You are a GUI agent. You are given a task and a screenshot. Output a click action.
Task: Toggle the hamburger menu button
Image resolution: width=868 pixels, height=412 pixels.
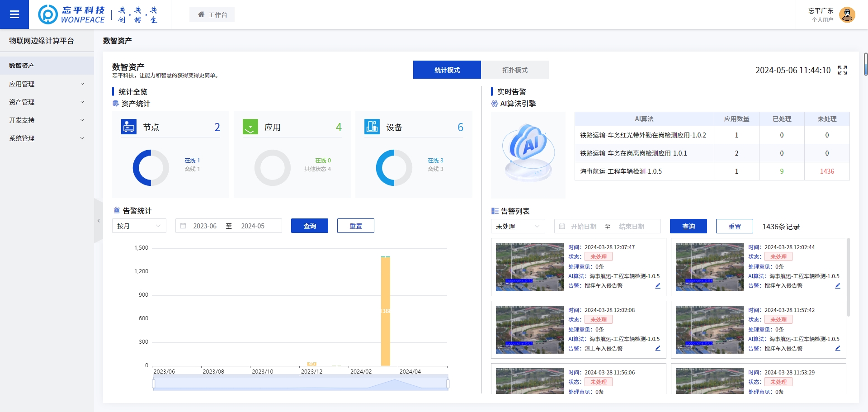click(x=14, y=14)
